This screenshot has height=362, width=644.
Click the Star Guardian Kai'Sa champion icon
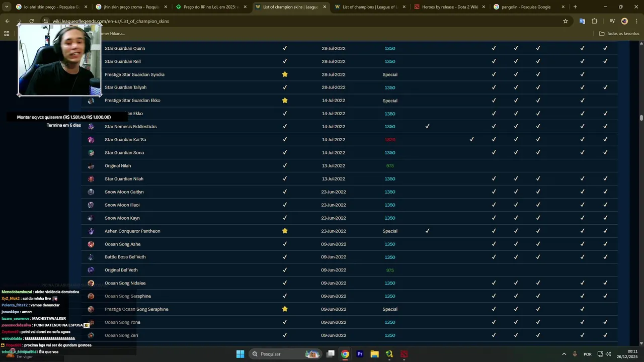point(91,140)
